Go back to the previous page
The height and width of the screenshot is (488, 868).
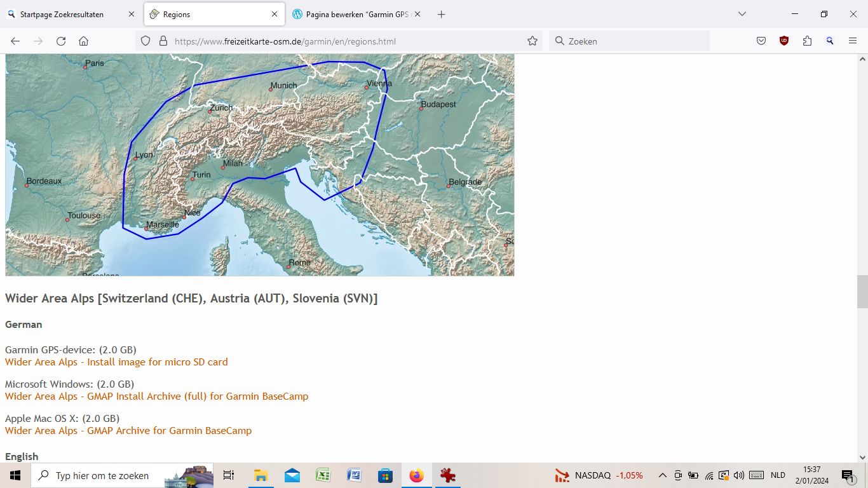pos(15,41)
